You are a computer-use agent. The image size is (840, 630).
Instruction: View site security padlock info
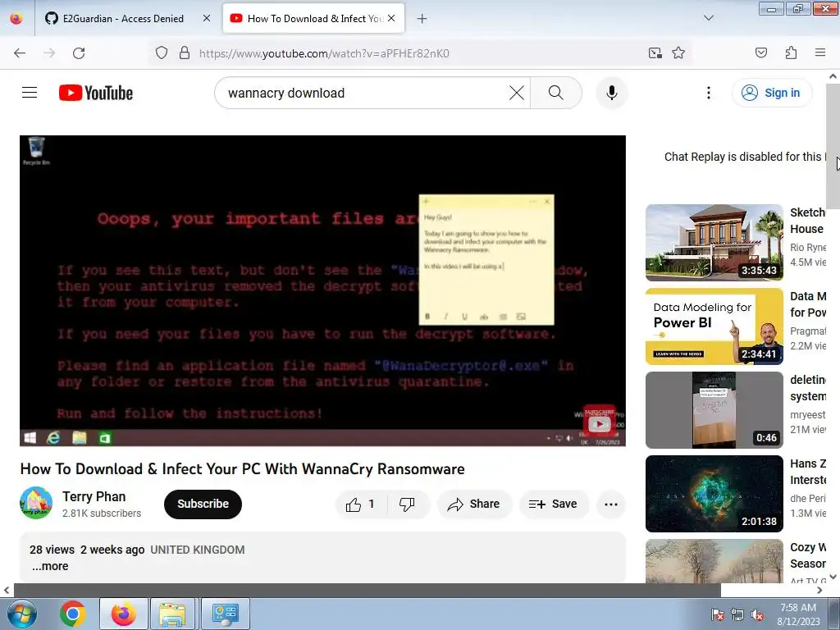point(185,53)
